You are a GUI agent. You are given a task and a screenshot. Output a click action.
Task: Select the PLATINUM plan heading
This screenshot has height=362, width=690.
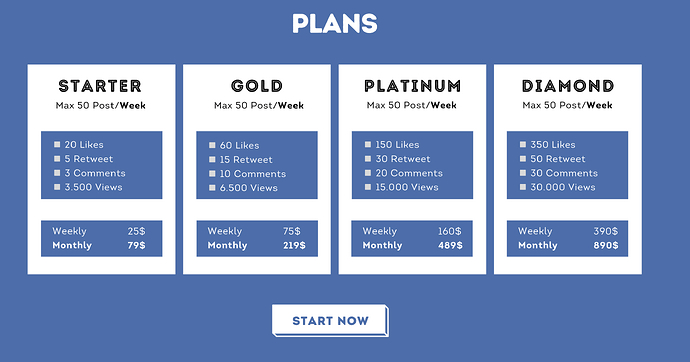(412, 86)
